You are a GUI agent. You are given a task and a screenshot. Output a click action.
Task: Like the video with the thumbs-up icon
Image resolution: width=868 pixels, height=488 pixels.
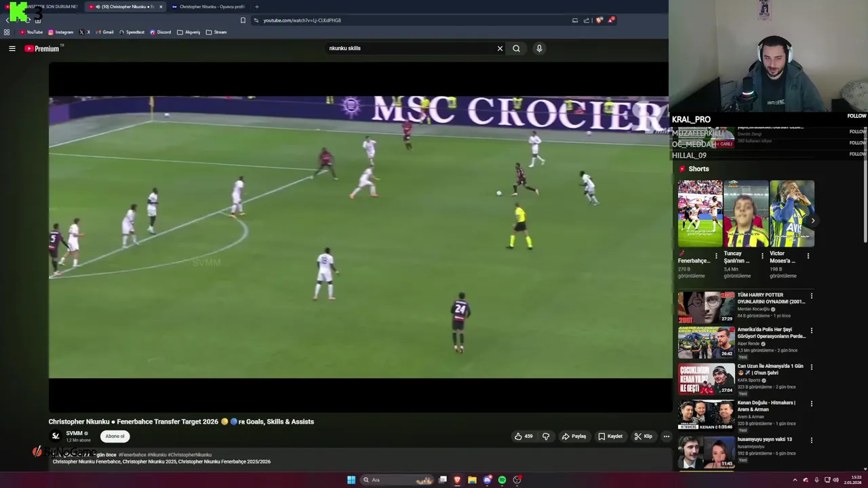click(524, 436)
